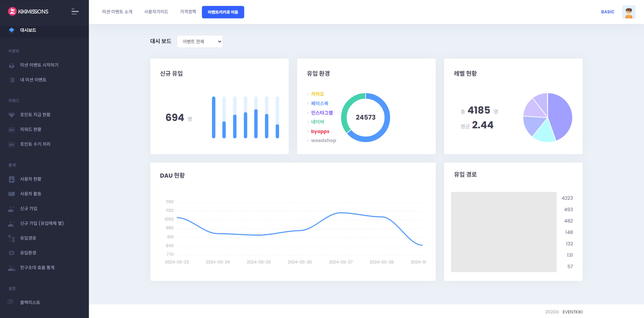Image resolution: width=644 pixels, height=318 pixels.
Task: Click the BASIC plan link
Action: (x=607, y=12)
